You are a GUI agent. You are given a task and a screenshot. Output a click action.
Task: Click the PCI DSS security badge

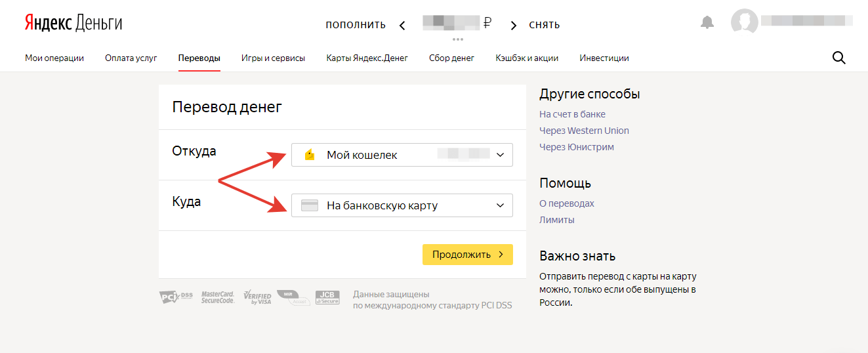tap(176, 297)
